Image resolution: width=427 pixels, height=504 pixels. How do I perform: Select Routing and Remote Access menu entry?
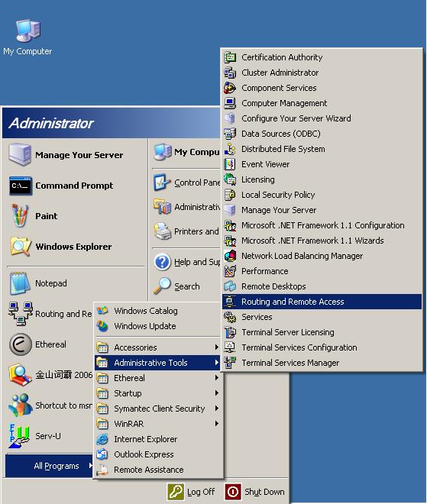coord(322,302)
